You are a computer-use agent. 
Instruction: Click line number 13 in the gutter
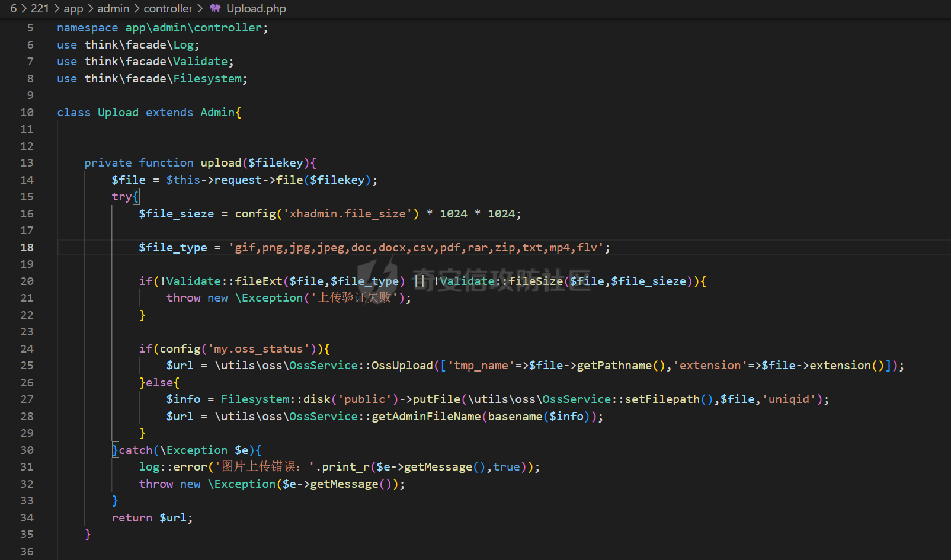tap(27, 163)
